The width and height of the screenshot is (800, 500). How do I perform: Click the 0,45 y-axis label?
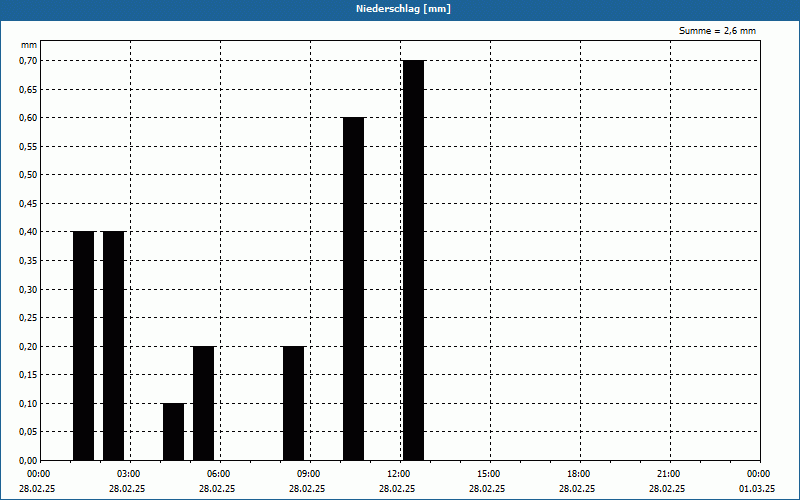click(x=28, y=204)
